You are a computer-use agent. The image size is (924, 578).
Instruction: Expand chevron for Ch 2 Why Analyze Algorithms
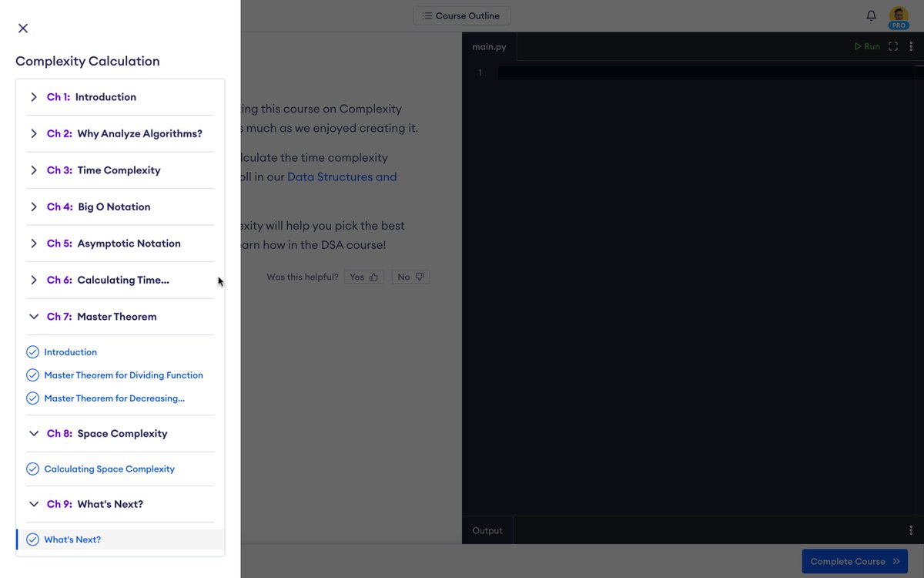click(x=34, y=133)
